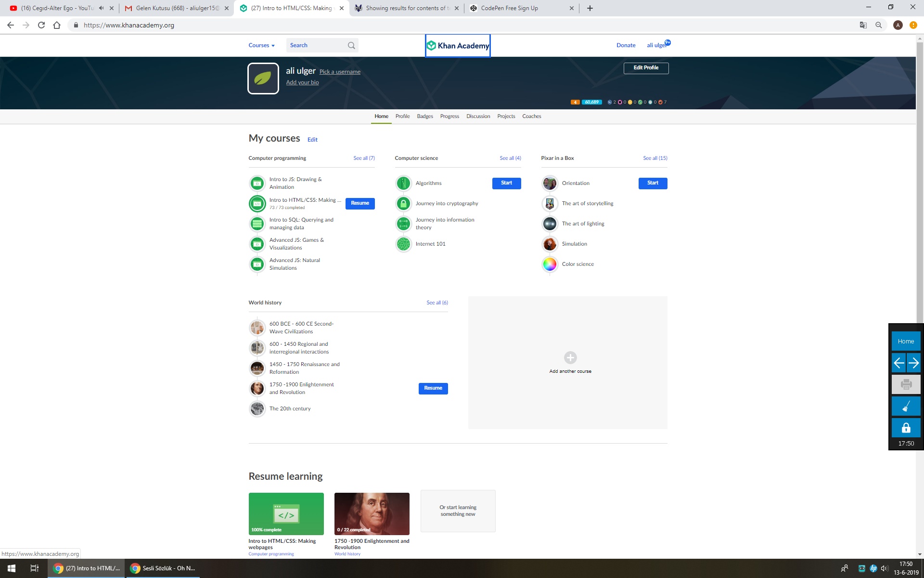Viewport: 924px width, 578px height.
Task: Click the Google Translate icon in address bar
Action: click(x=863, y=25)
